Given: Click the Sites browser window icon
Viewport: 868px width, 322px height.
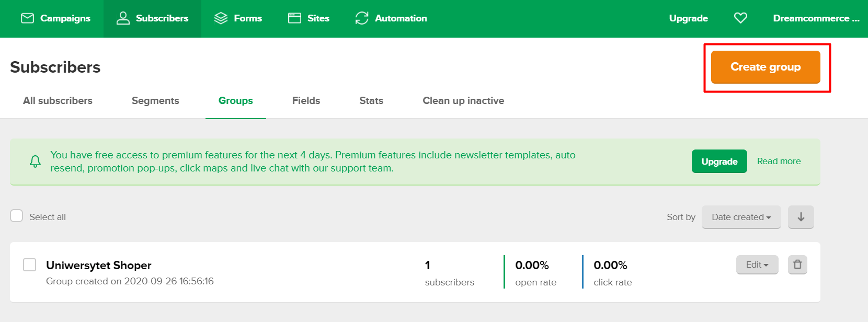Looking at the screenshot, I should (295, 18).
